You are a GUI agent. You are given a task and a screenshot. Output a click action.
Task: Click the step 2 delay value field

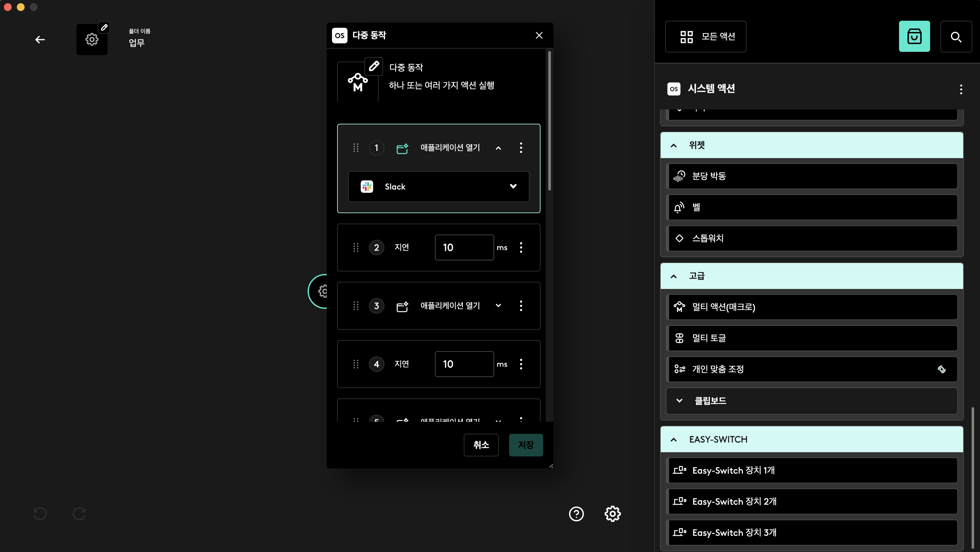point(464,248)
